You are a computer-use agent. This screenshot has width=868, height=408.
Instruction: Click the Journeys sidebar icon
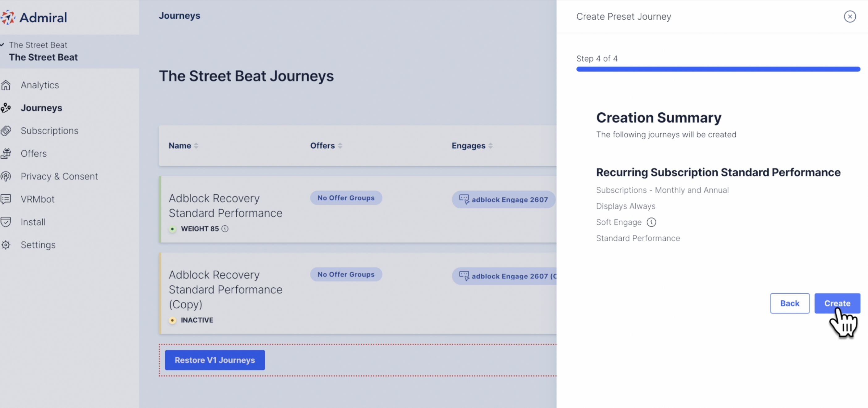pos(6,108)
